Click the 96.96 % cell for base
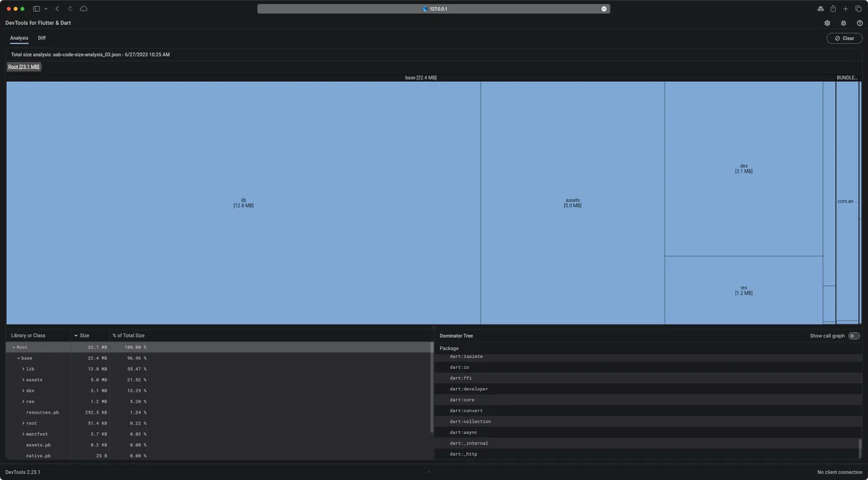The image size is (868, 480). click(x=135, y=358)
